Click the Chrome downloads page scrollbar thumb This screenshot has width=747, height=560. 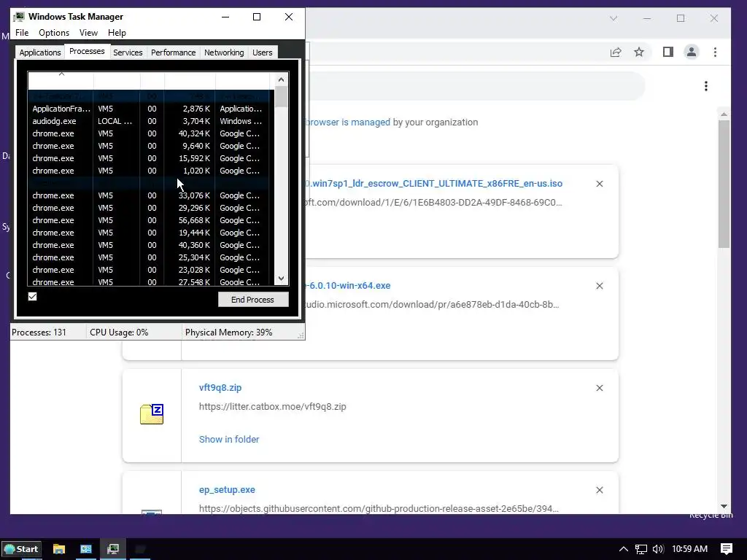(x=724, y=184)
